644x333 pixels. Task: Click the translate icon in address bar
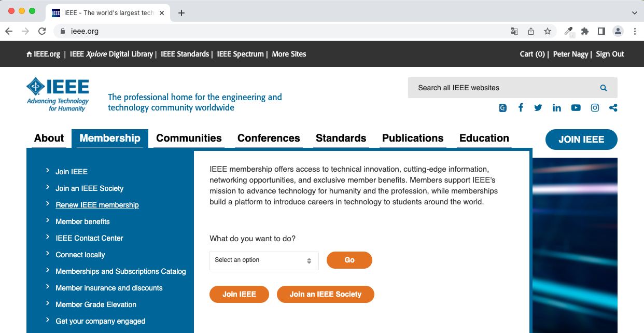point(514,31)
